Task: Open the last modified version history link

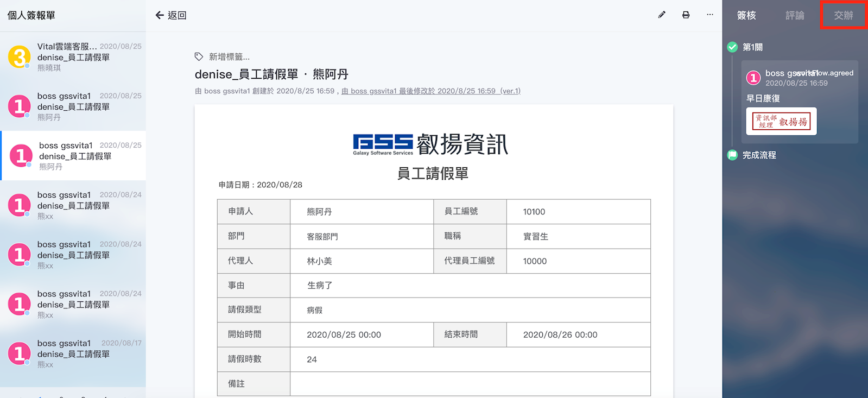Action: (430, 91)
